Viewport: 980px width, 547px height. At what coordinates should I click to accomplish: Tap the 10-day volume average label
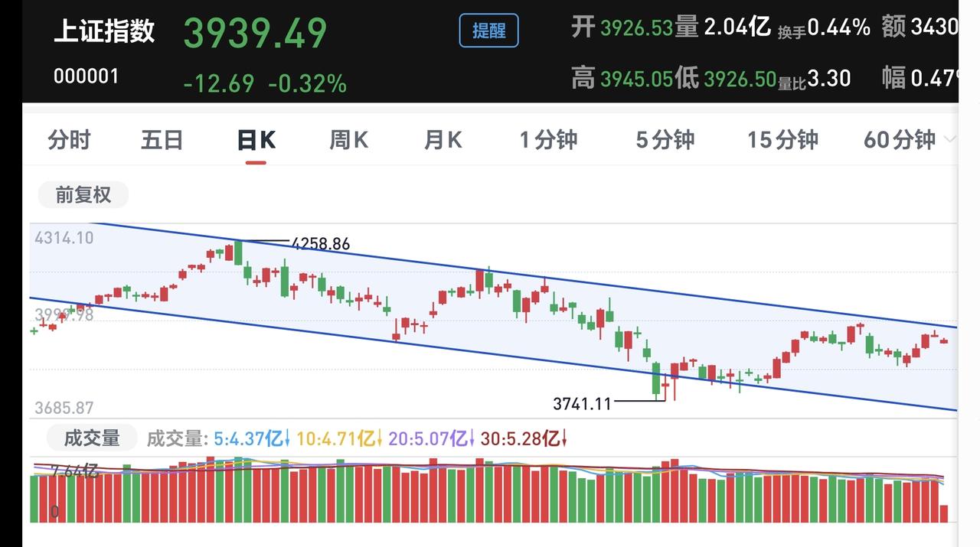coord(340,439)
